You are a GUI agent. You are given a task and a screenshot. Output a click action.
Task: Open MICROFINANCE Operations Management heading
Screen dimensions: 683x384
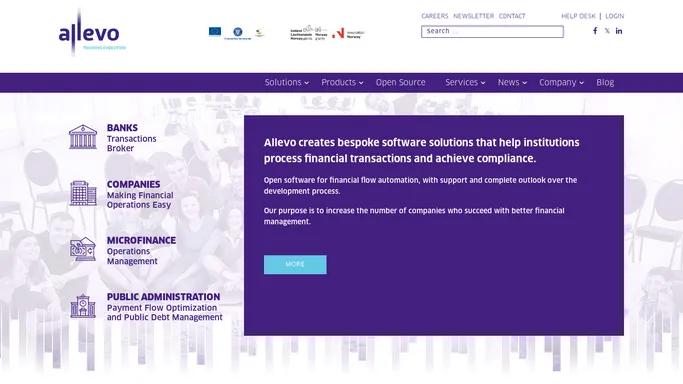coord(141,250)
